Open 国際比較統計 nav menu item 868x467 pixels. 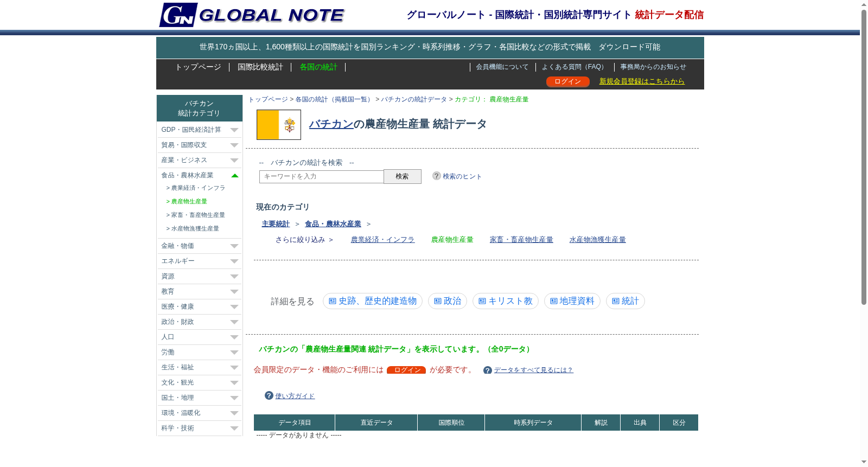(260, 67)
